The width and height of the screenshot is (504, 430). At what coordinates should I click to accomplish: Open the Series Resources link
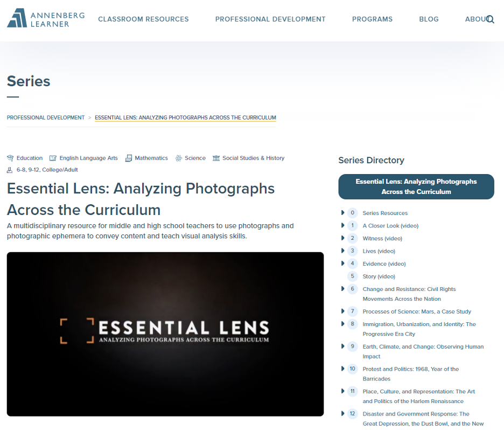point(385,213)
